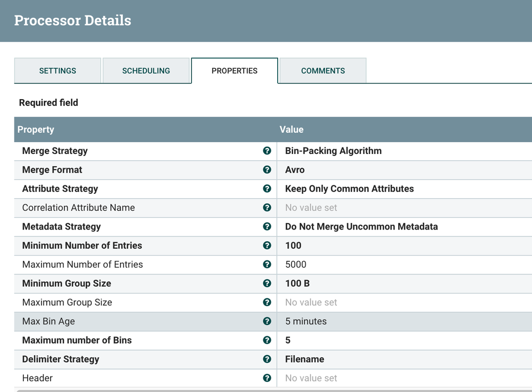
Task: Show help for Attribute Strategy property
Action: pyautogui.click(x=267, y=189)
